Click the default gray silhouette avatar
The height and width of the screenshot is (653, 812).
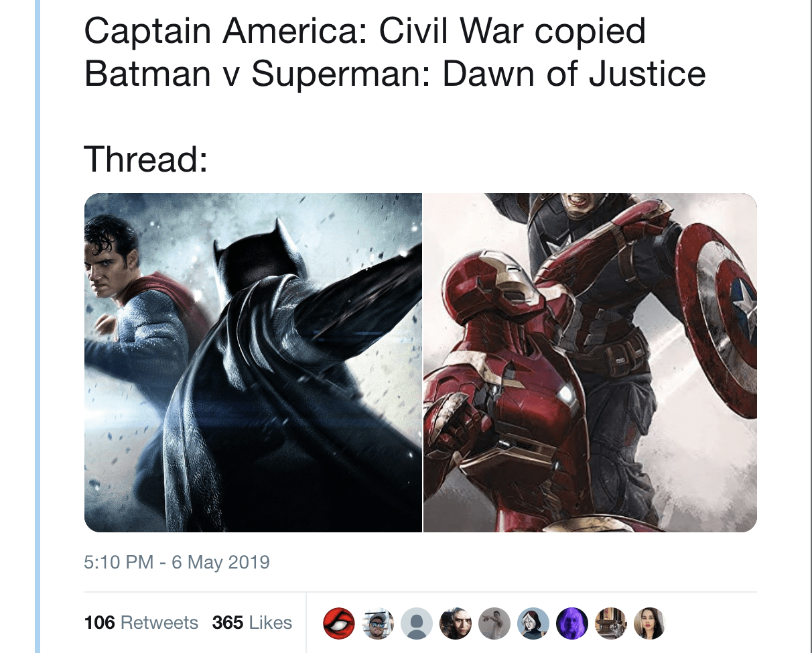pyautogui.click(x=416, y=624)
